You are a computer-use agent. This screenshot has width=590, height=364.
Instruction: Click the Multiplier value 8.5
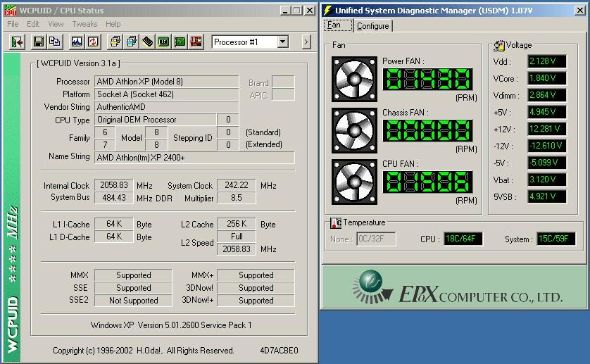(x=237, y=198)
